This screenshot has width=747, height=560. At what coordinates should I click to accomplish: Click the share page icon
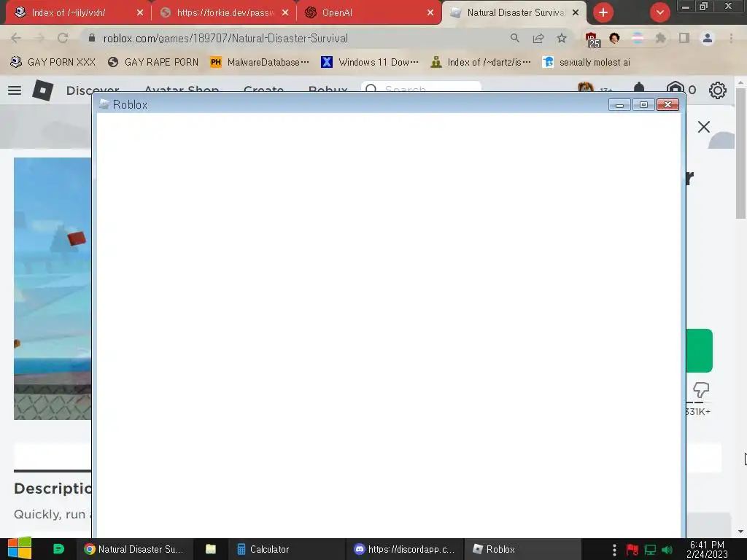538,38
